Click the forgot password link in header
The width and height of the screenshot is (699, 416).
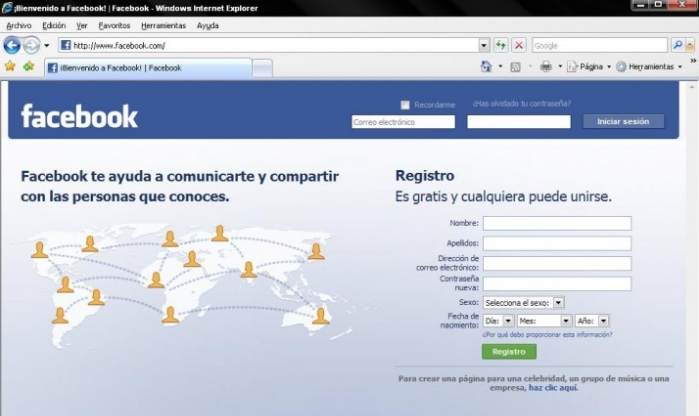[x=522, y=103]
